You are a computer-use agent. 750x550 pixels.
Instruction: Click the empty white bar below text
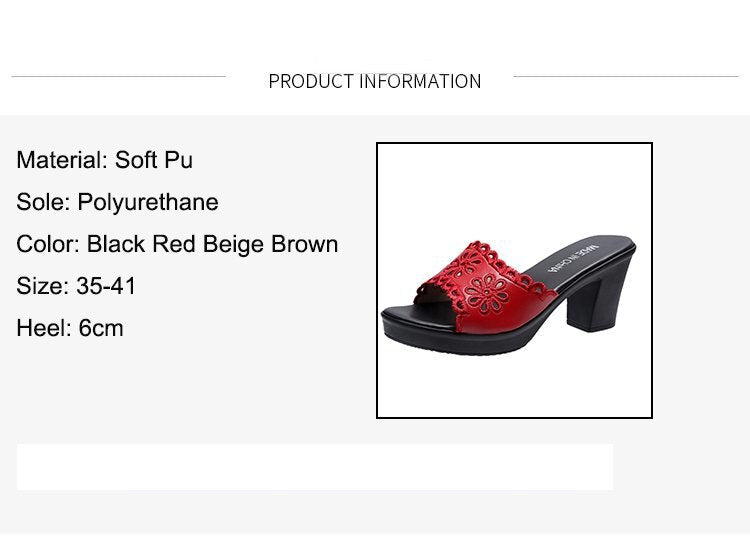[315, 467]
